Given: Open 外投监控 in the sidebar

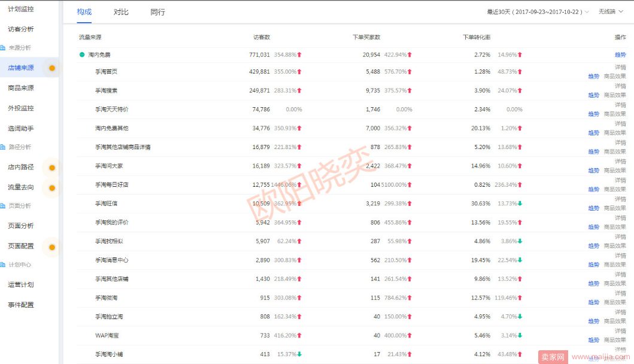Looking at the screenshot, I should 20,108.
